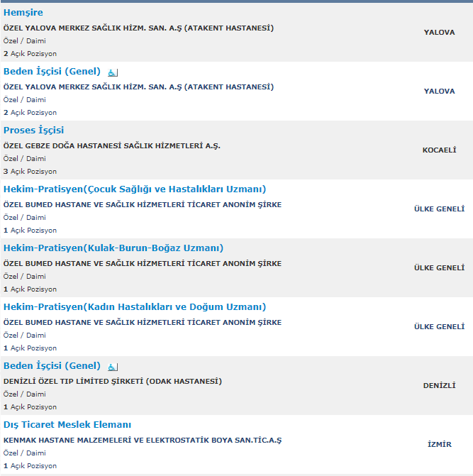Open Beden İşçisi (Genel) listing in Yalova
Image resolution: width=473 pixels, height=476 pixels.
[x=52, y=72]
